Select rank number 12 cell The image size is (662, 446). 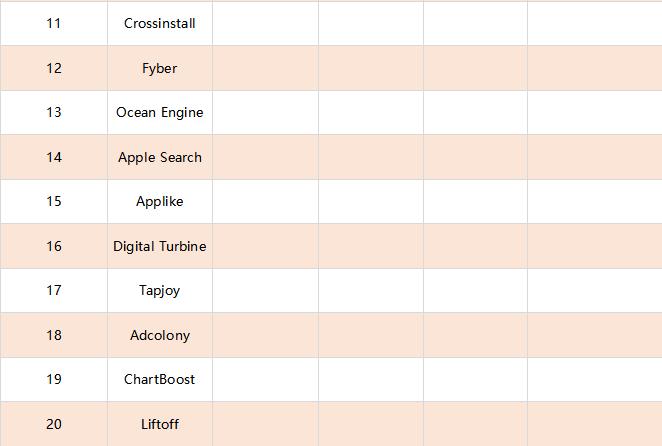click(x=54, y=68)
